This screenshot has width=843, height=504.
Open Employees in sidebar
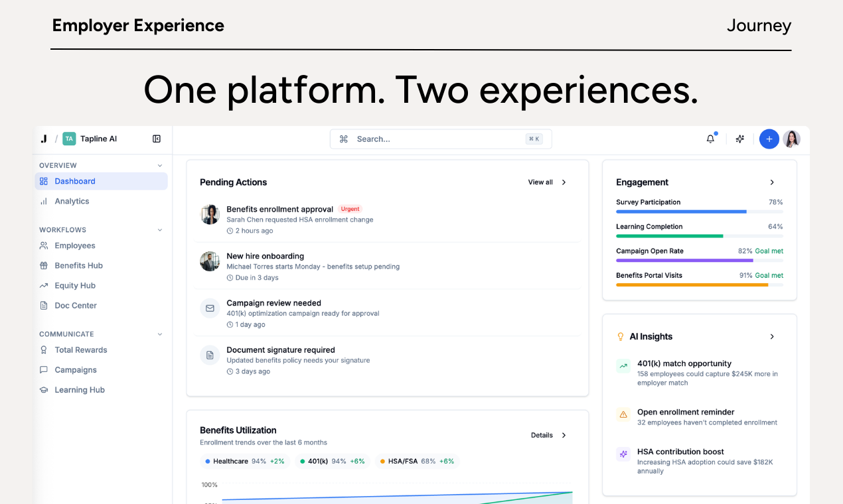(x=101, y=245)
